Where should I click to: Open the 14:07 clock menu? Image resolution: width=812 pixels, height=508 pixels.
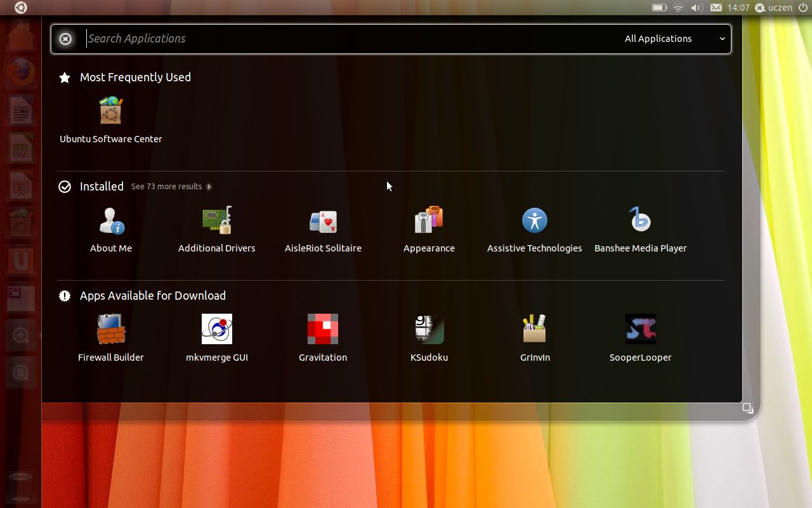coord(738,8)
